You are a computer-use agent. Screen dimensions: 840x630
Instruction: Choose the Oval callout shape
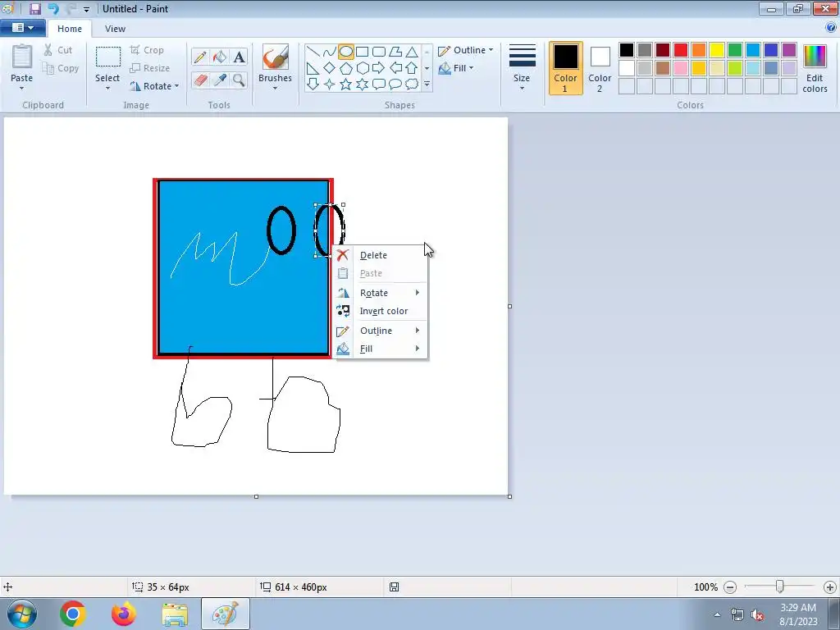click(395, 84)
